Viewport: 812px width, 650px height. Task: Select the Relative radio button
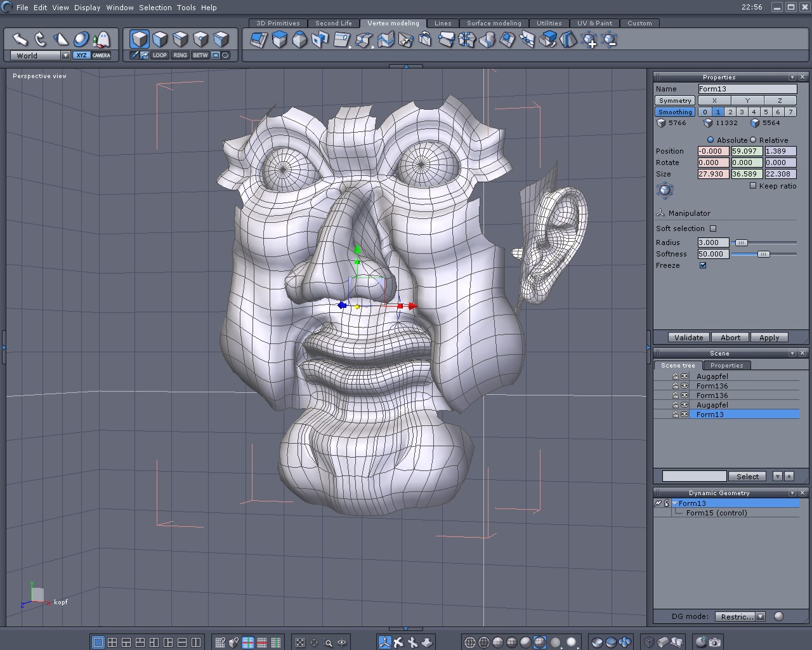[x=754, y=140]
